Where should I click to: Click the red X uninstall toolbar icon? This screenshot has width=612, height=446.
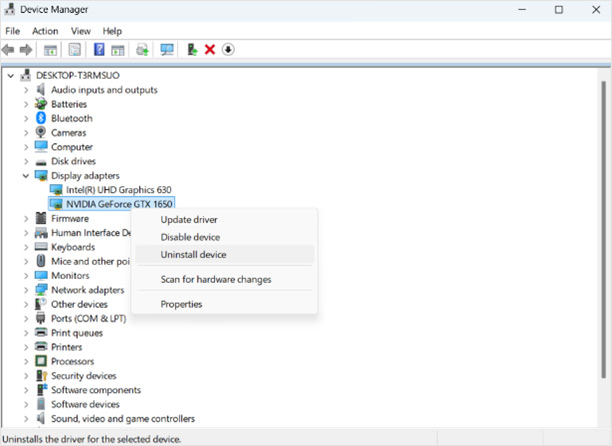click(x=210, y=50)
